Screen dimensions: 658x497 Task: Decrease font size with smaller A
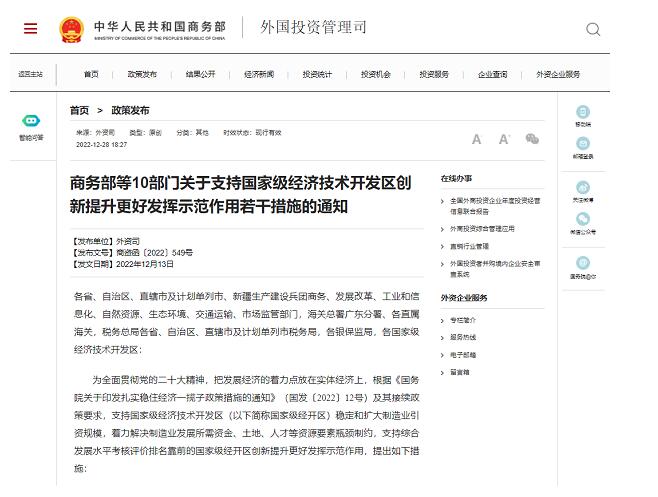pyautogui.click(x=477, y=140)
